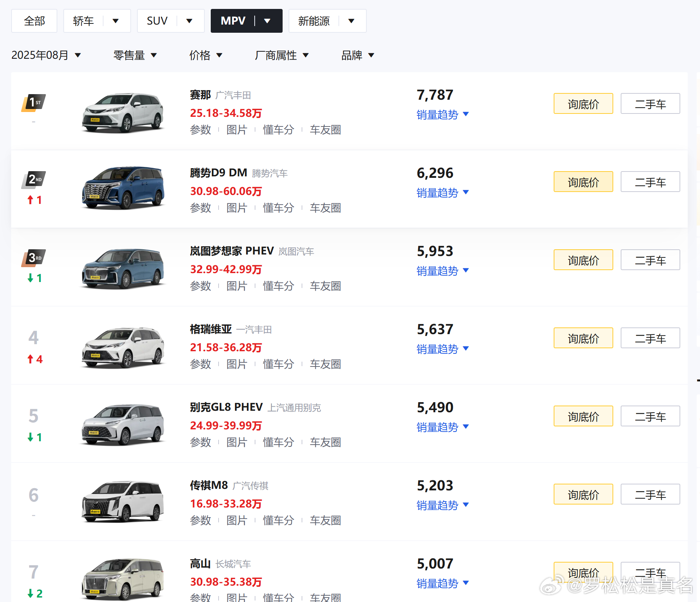700x602 pixels.
Task: Click the 2nd place rank badge icon
Action: tap(34, 180)
